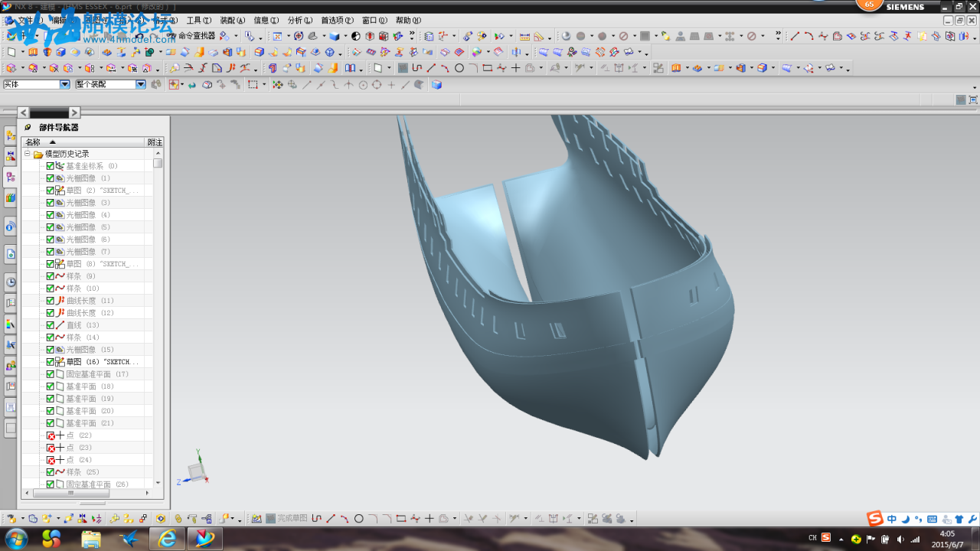Click the line tool in top-right curve toolbar
This screenshot has height=551, width=980.
(795, 36)
